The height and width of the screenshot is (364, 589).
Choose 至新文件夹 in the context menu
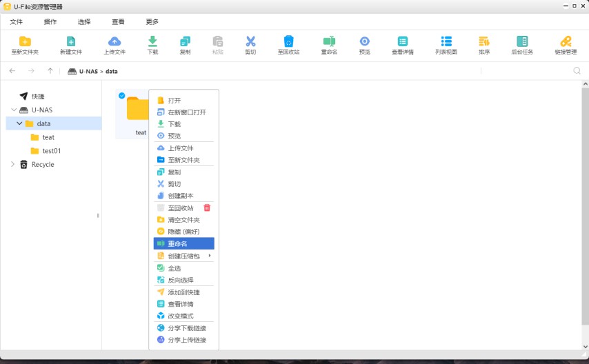(x=183, y=160)
